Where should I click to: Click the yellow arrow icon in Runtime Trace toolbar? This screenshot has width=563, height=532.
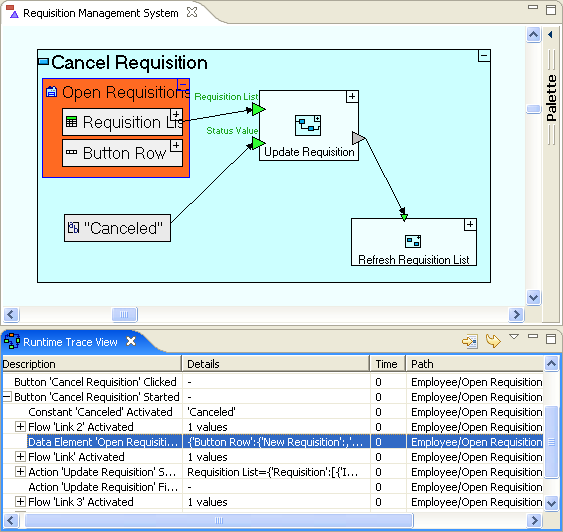493,341
